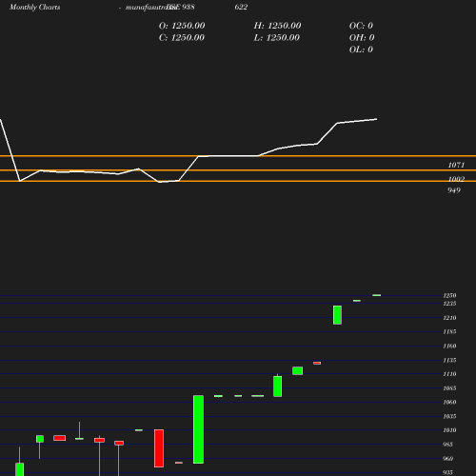Screen dimensions: 476x476
Task: Click the 1210 price axis label
Action: click(x=449, y=318)
